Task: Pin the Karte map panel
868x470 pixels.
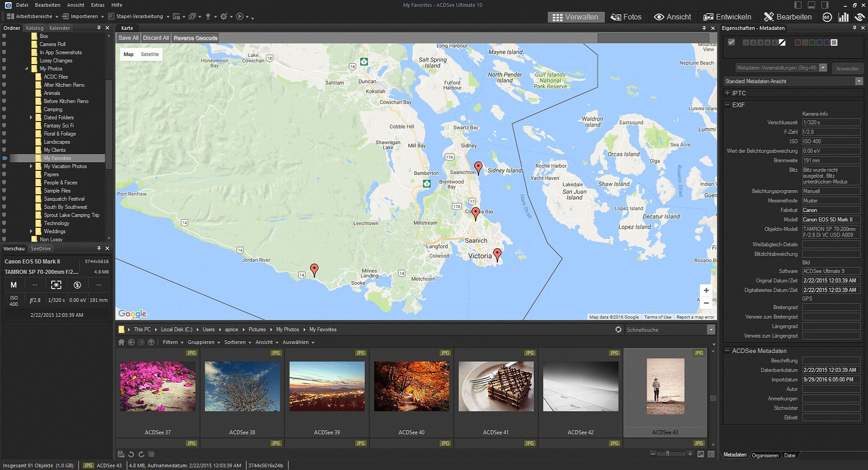Action: tap(704, 28)
